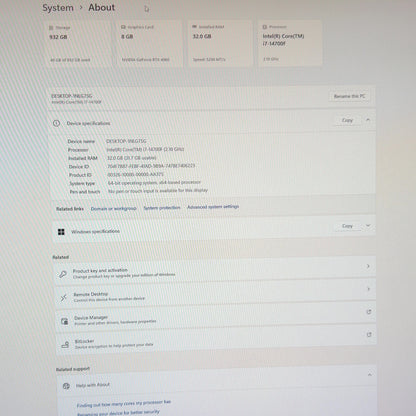
Task: Open the Advanced system settings link
Action: (x=213, y=207)
